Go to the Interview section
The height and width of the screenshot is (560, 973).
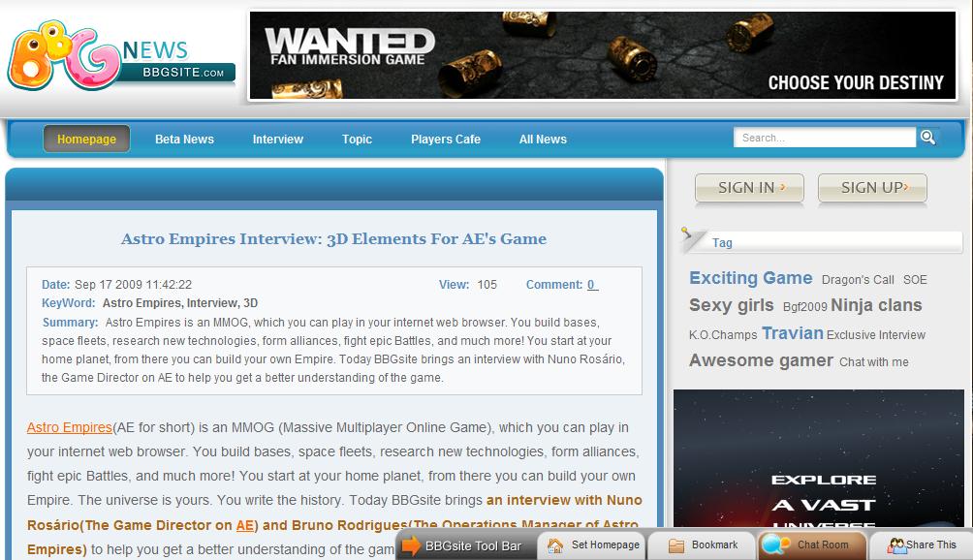pos(277,139)
